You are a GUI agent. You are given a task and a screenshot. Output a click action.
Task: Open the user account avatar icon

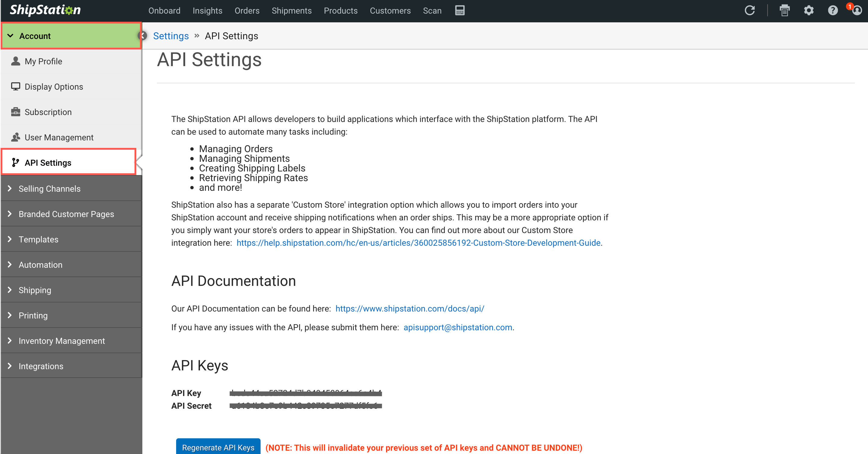[x=857, y=11]
